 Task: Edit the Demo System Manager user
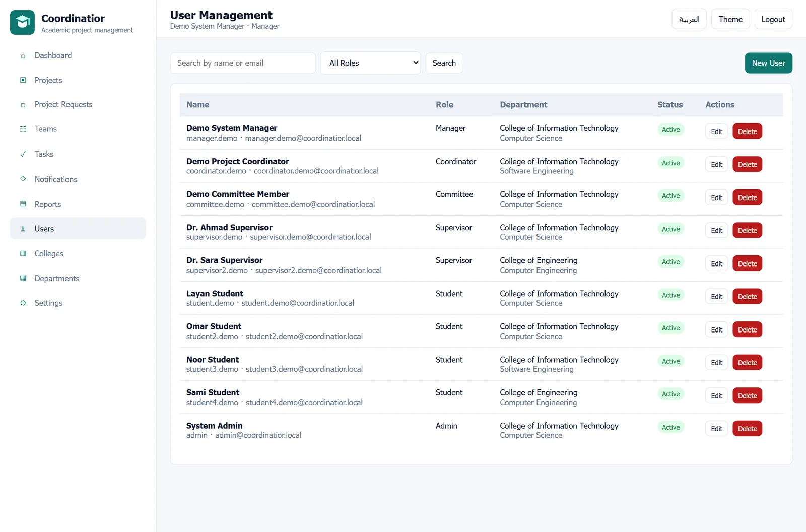click(x=716, y=131)
